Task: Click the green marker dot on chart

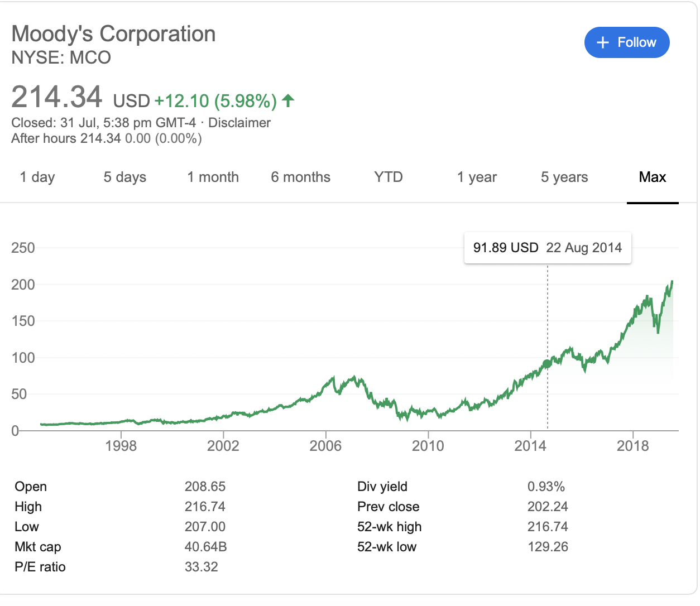Action: click(547, 364)
